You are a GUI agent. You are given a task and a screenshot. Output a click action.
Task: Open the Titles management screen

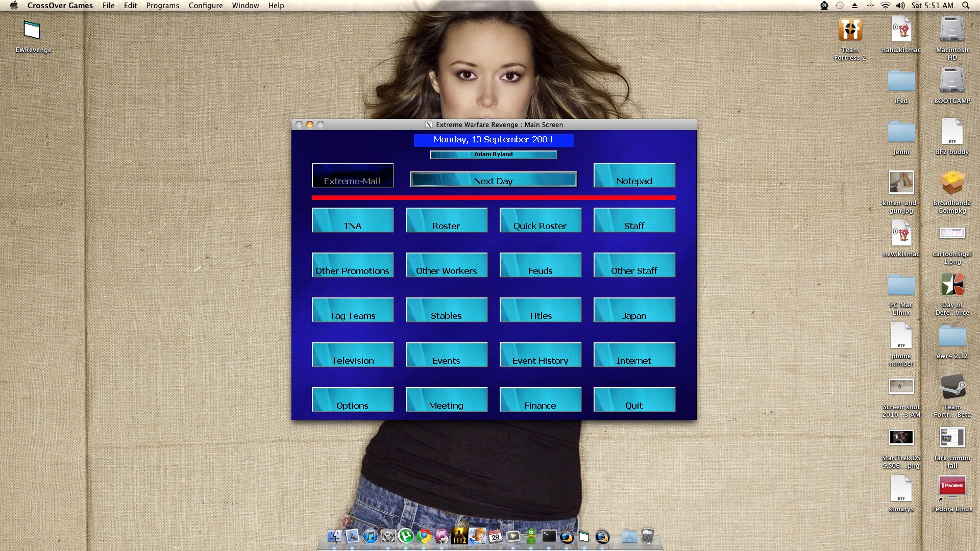(x=540, y=315)
